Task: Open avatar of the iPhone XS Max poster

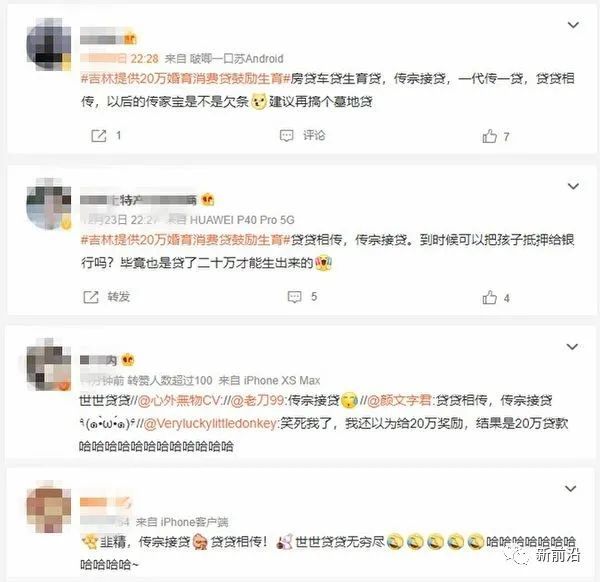Action: [49, 364]
